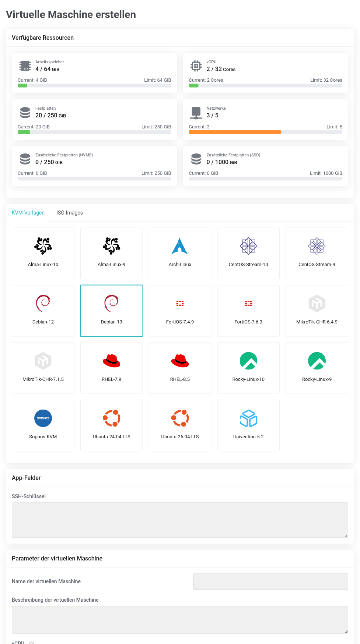Select the Sophos-KVM template icon
The width and height of the screenshot is (360, 644).
click(x=43, y=418)
